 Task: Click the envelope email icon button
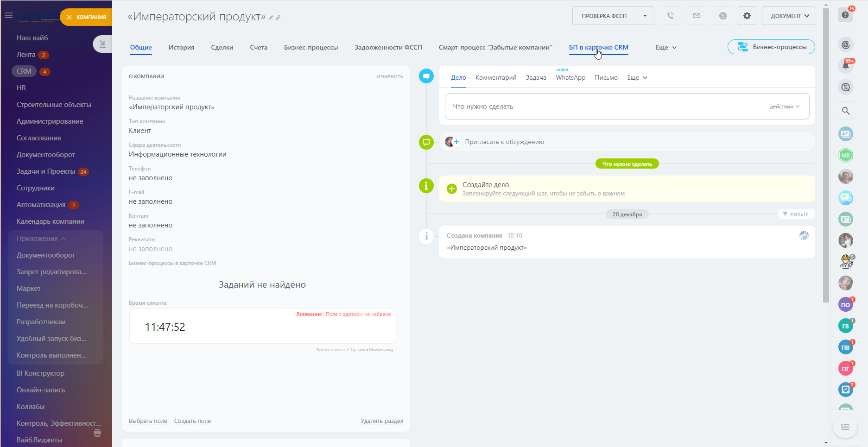click(x=697, y=16)
